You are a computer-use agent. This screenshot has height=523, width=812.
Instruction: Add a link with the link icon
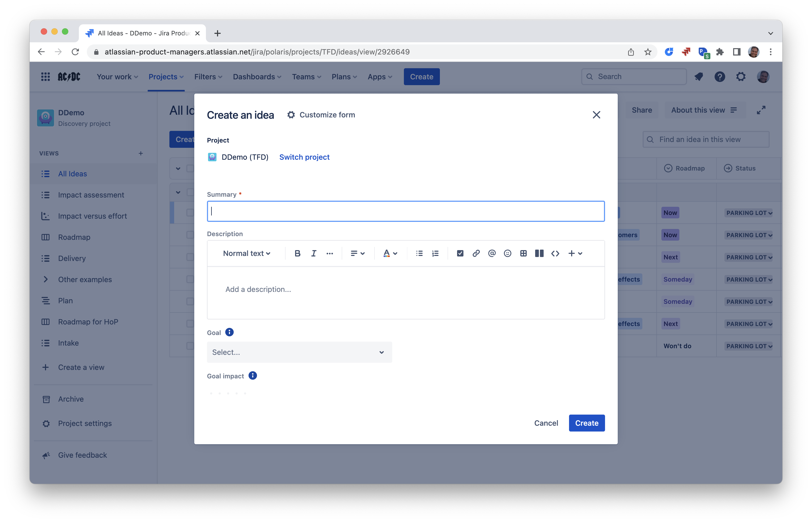(x=476, y=253)
